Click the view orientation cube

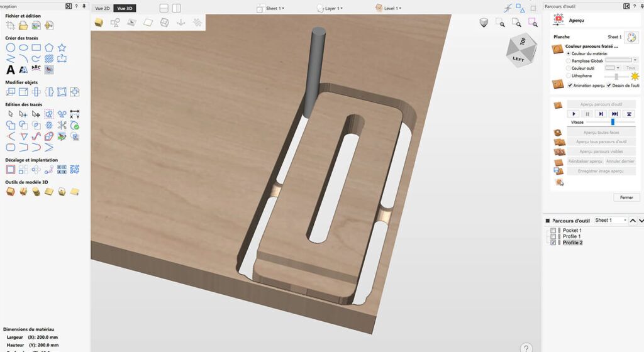(518, 51)
